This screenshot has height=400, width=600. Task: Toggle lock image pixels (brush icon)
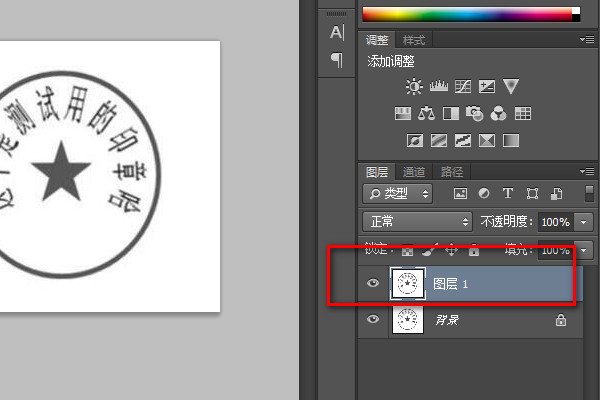point(429,250)
